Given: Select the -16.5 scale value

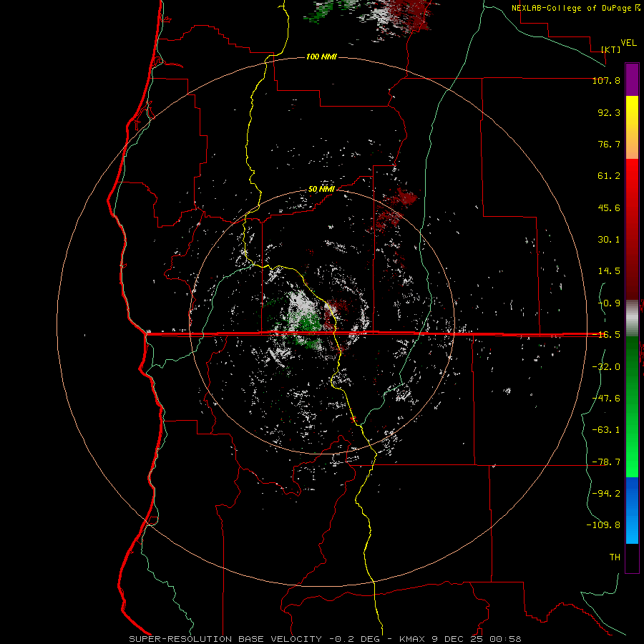Looking at the screenshot, I should tap(606, 335).
